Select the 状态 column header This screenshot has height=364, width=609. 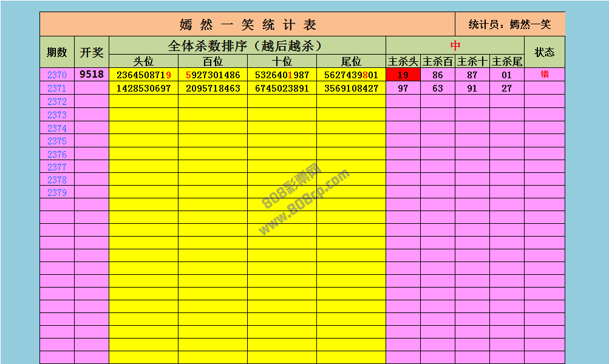coord(544,52)
